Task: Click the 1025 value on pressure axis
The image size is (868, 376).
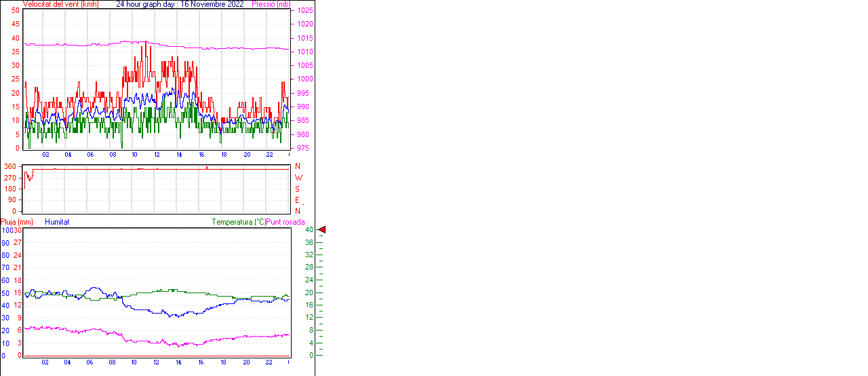Action: [305, 11]
